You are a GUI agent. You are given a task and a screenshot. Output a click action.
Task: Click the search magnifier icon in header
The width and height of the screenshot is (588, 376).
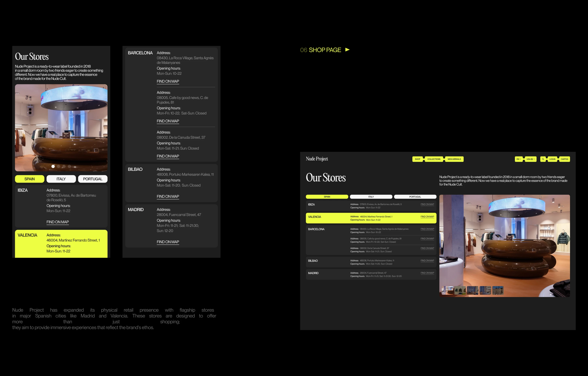(x=543, y=159)
